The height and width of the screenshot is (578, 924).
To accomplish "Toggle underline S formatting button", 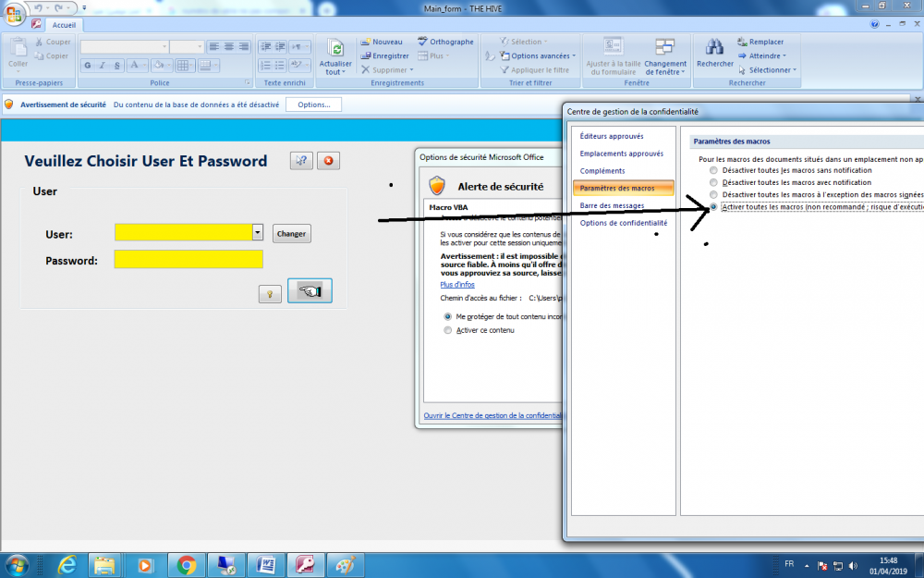I will pos(117,65).
